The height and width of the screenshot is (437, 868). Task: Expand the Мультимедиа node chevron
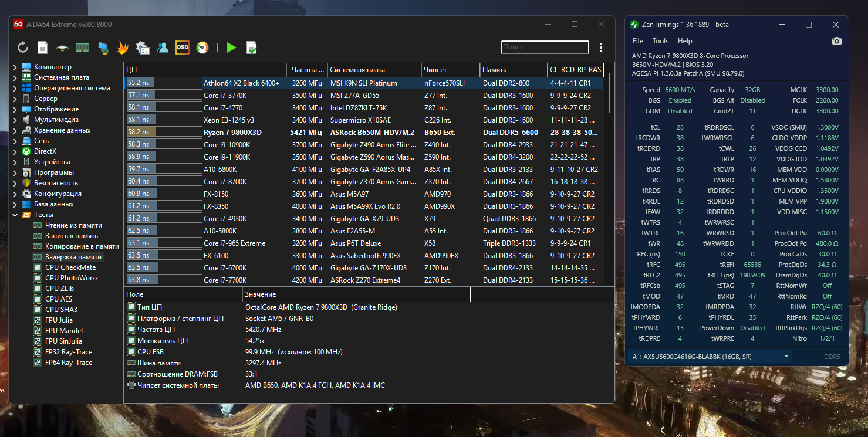coord(15,120)
